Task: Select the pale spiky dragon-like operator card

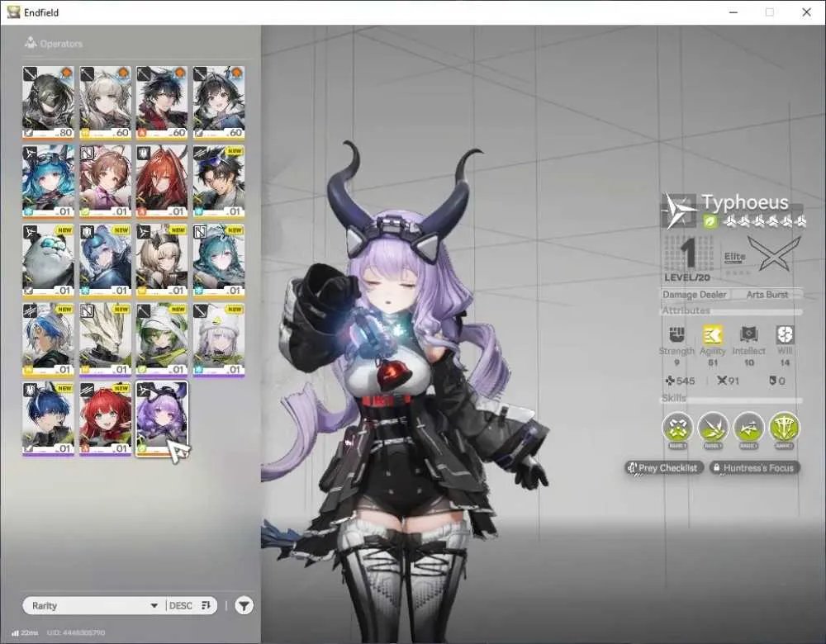Action: [105, 339]
